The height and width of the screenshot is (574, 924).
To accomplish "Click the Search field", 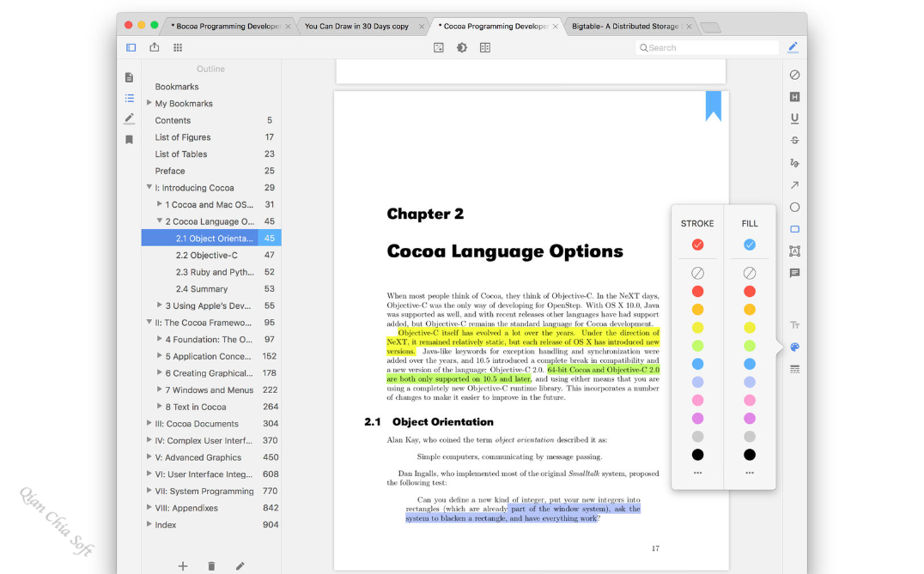I will click(x=707, y=48).
